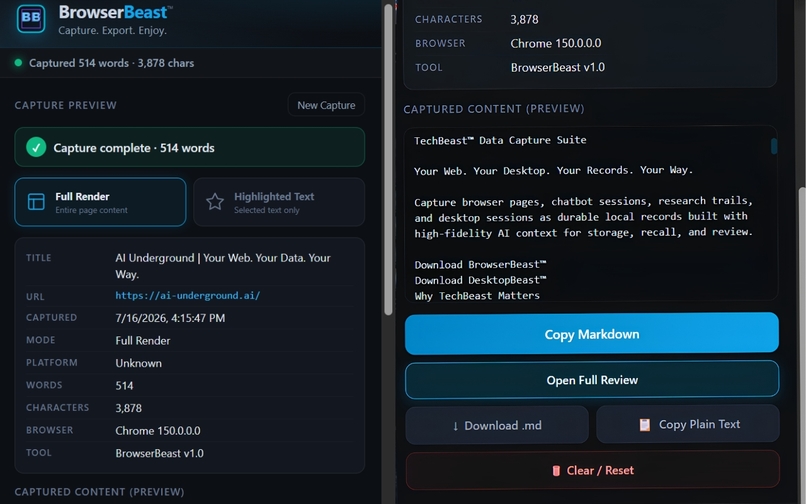
Task: Click the clipboard icon on Copy Plain Text
Action: click(x=644, y=424)
